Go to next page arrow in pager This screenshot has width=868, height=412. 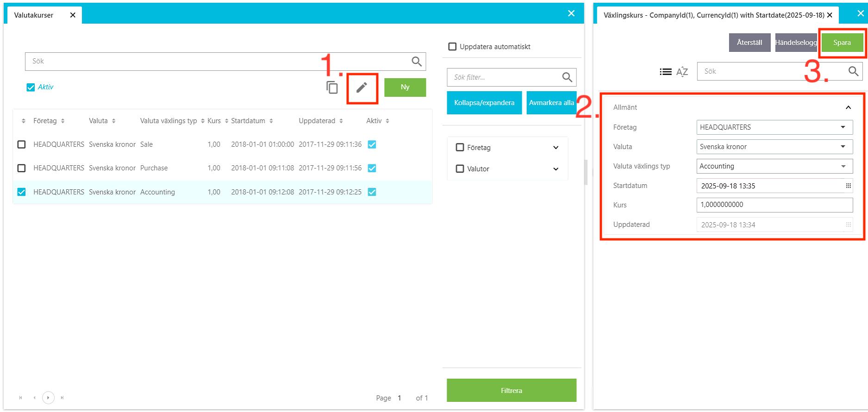coord(48,398)
